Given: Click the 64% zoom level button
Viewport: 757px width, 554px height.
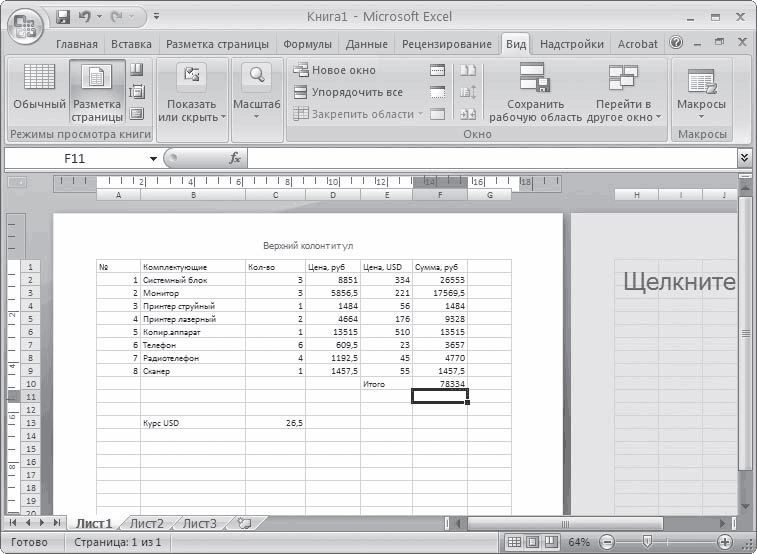Looking at the screenshot, I should (x=579, y=542).
